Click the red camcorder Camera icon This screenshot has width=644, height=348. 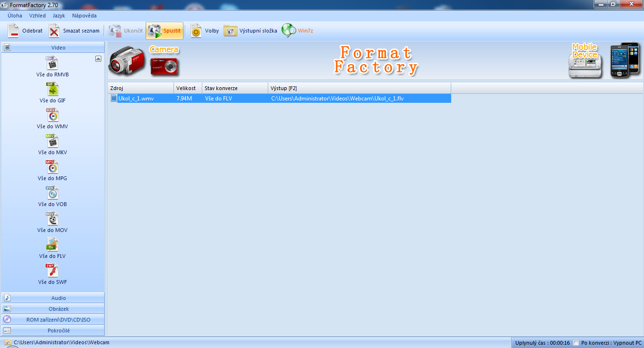[127, 61]
